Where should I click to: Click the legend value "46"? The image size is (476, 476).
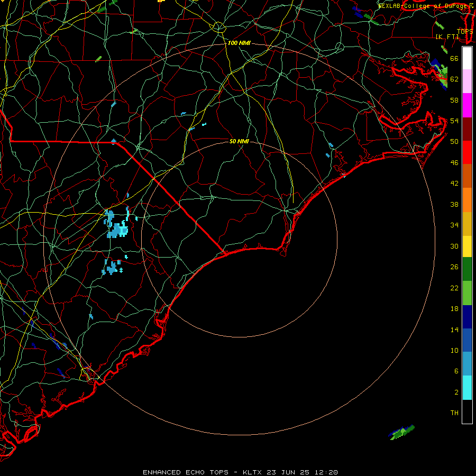(x=454, y=162)
